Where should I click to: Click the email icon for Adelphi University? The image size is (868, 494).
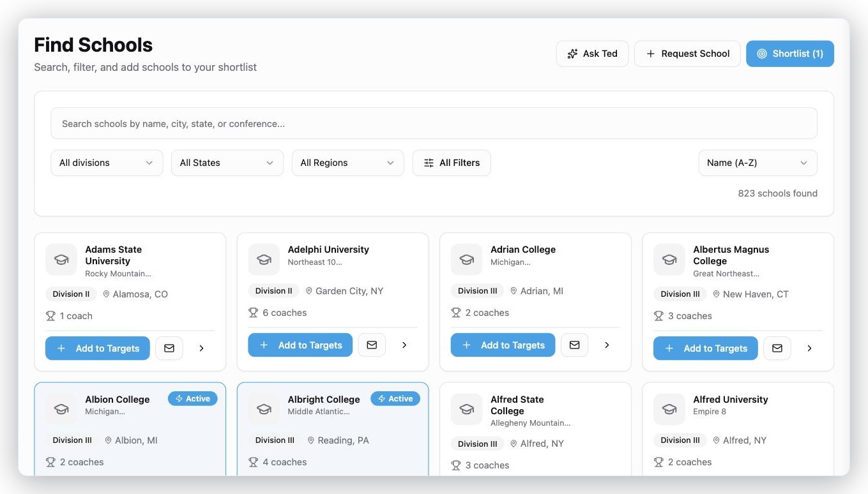pos(372,345)
